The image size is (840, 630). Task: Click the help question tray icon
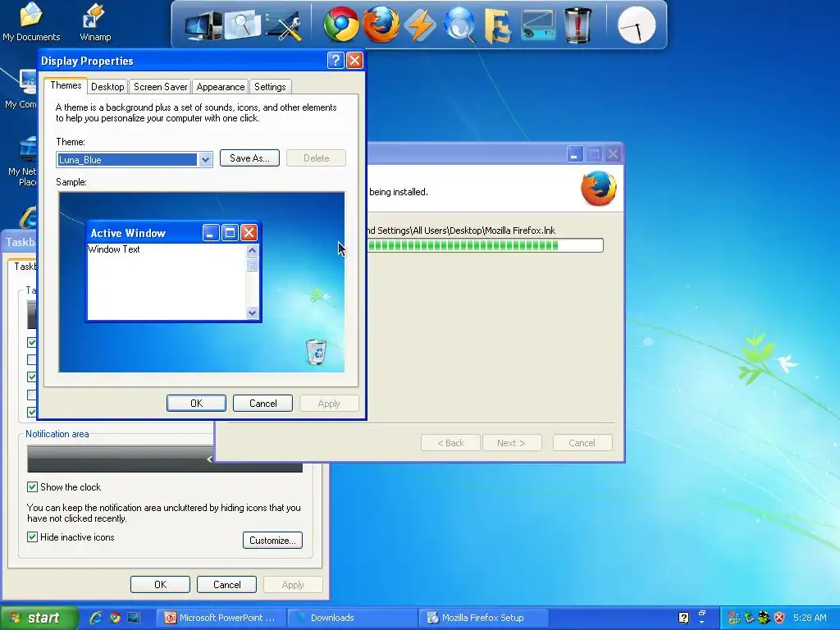[683, 618]
